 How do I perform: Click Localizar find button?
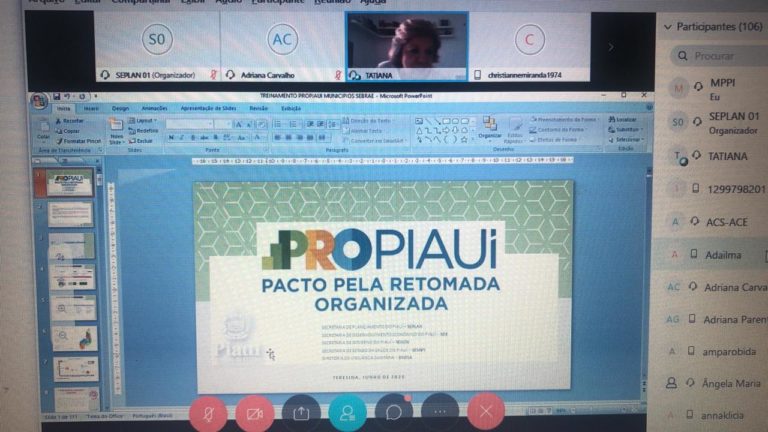click(623, 120)
